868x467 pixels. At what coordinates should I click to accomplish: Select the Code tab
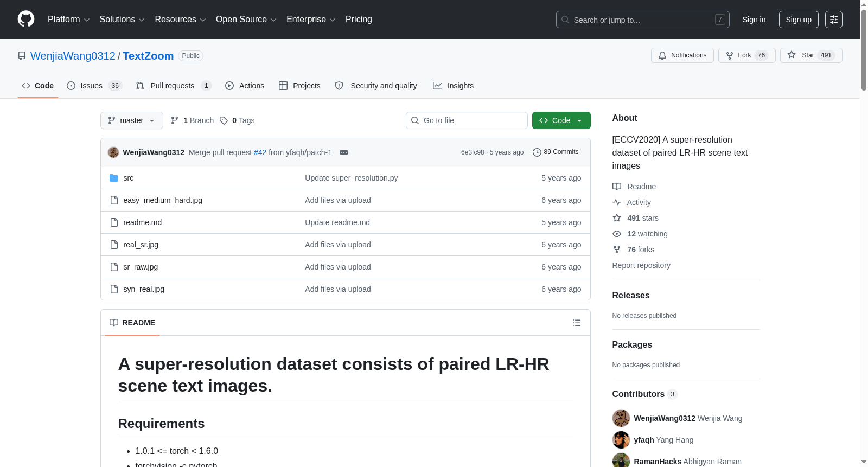[x=38, y=86]
